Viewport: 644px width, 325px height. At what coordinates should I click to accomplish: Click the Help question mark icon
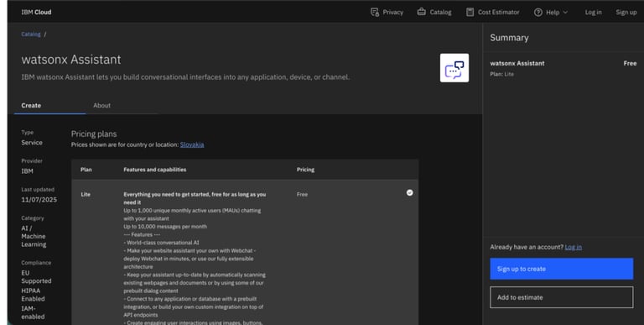(538, 13)
